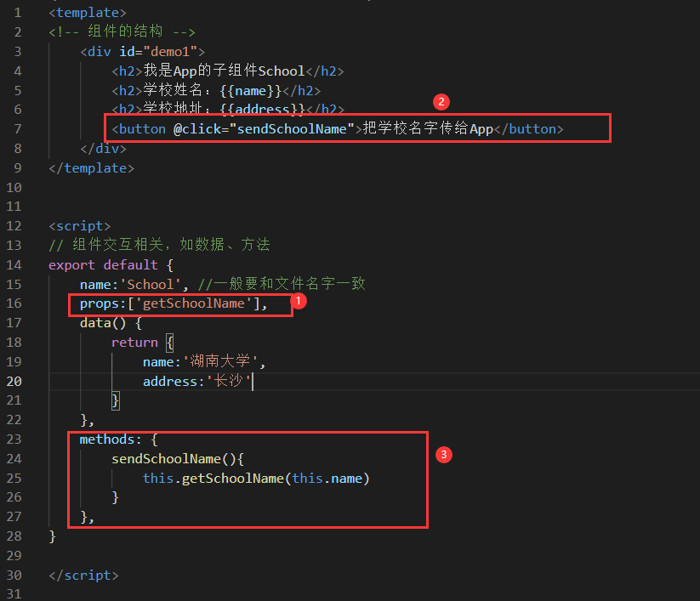Click the comment '组件交互相关，如数据、方法'

pyautogui.click(x=171, y=245)
